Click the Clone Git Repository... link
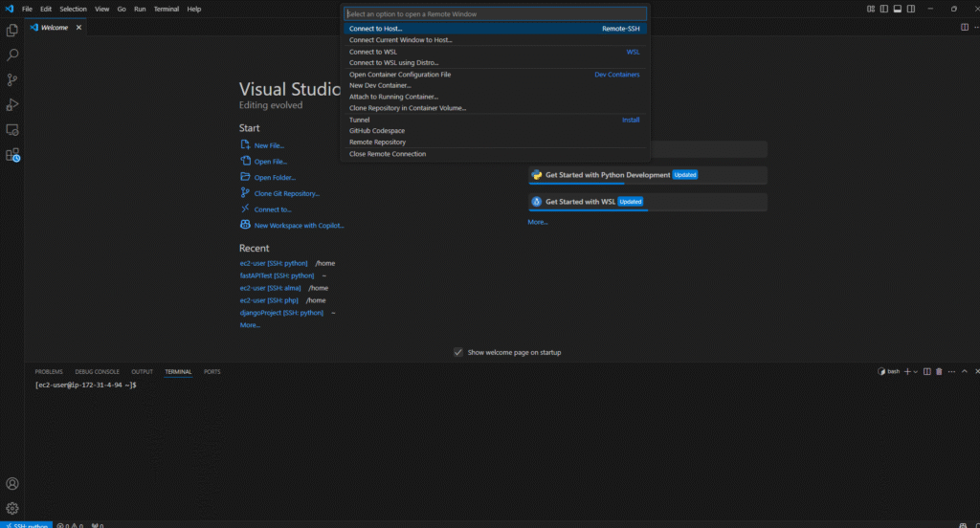 click(x=286, y=193)
